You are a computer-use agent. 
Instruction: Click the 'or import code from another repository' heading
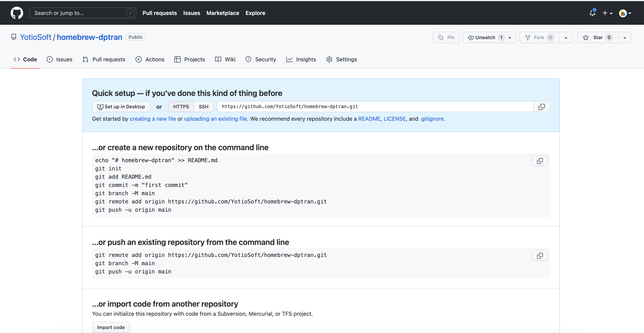[x=165, y=304]
